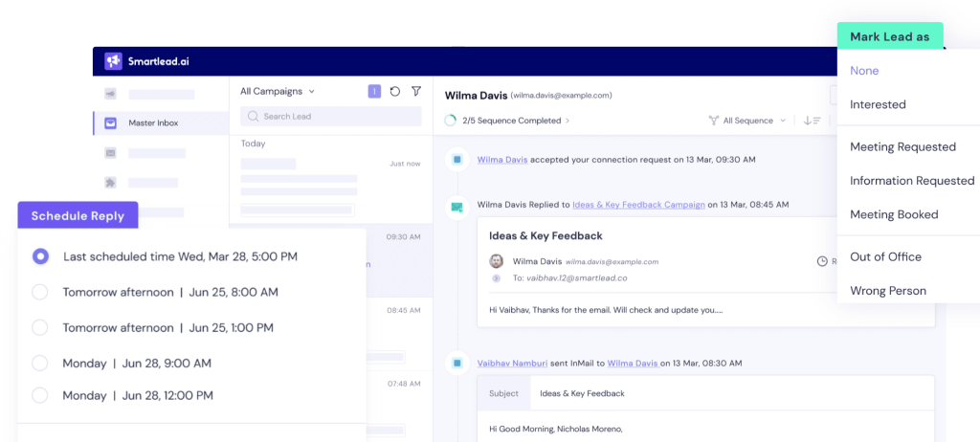980x442 pixels.
Task: Click the puzzle piece icon in sidebar
Action: pyautogui.click(x=111, y=182)
